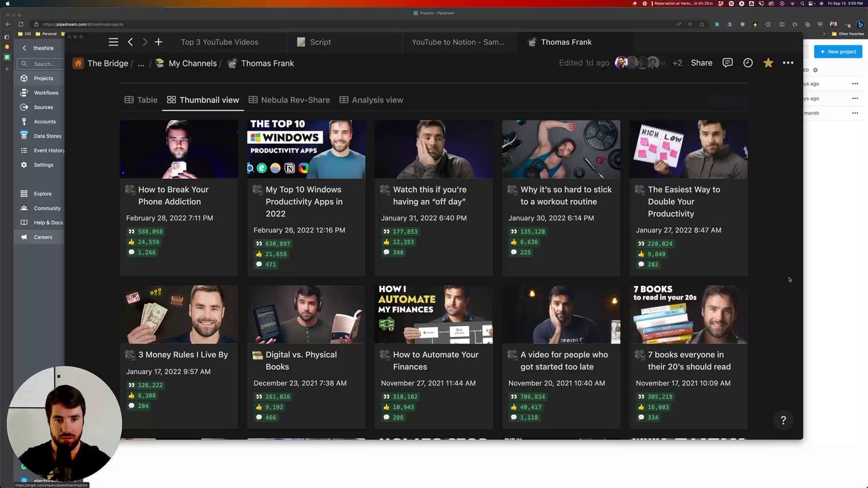868x488 pixels.
Task: Expand the collapsed breadcrumb ellipsis
Action: click(x=141, y=63)
